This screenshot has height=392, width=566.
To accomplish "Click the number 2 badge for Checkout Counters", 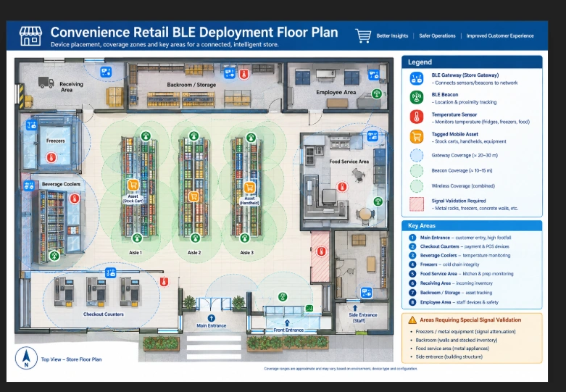I will 412,246.
